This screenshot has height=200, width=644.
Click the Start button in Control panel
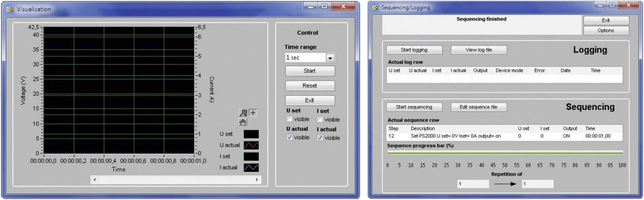tap(310, 71)
